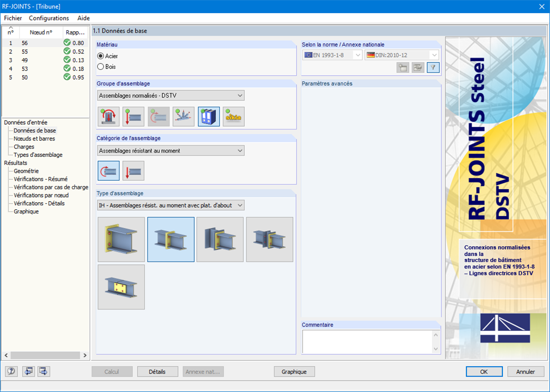
Task: Open Nœuds et barres tree item
Action: [34, 138]
